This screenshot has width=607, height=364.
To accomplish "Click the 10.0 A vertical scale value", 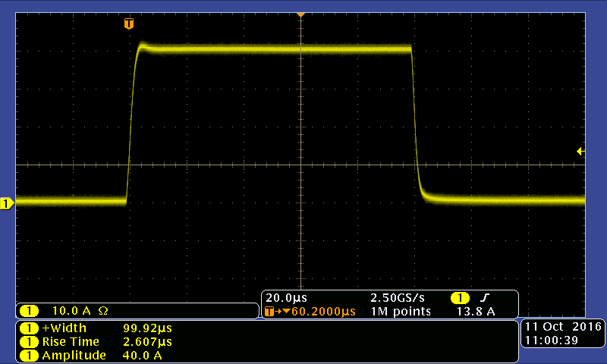I will tap(71, 311).
